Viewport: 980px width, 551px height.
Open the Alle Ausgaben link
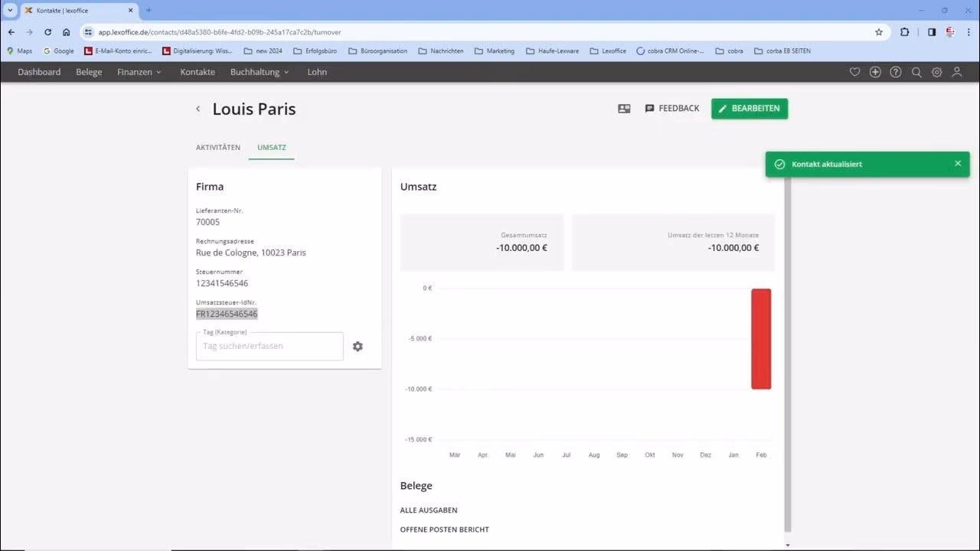point(429,510)
